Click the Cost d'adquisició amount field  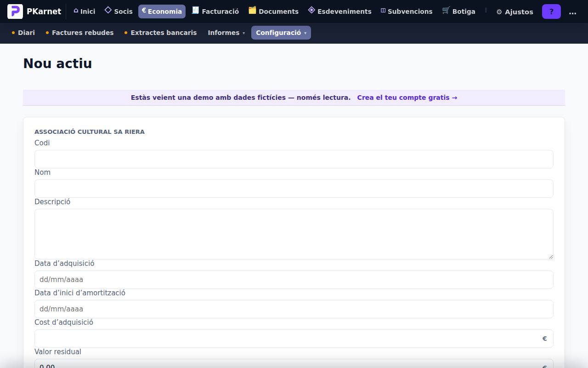pyautogui.click(x=294, y=339)
